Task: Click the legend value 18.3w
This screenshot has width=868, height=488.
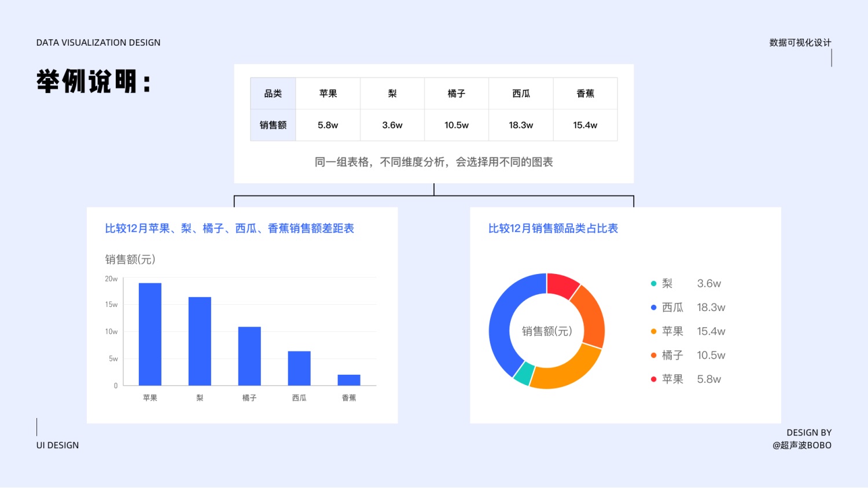Action: pyautogui.click(x=711, y=308)
